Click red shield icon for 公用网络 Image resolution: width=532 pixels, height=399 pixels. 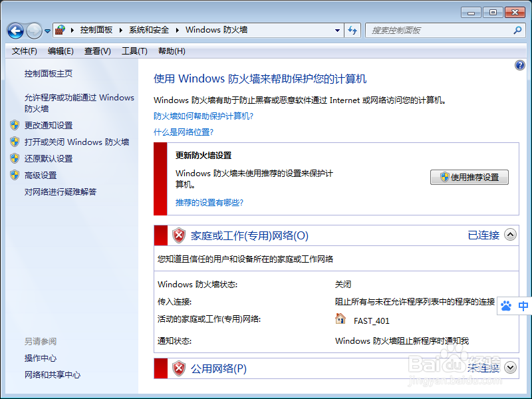tap(178, 368)
